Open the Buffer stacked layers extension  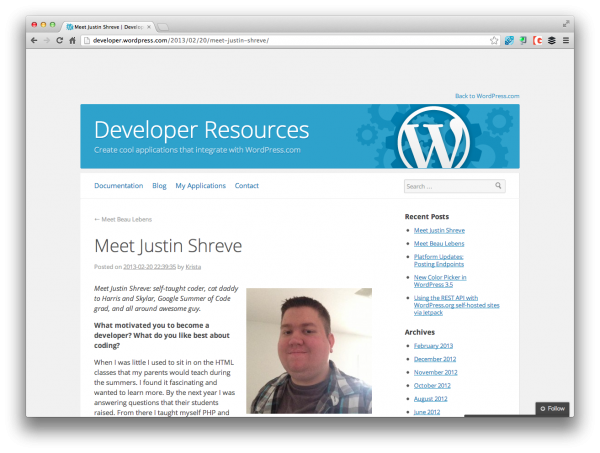pos(551,40)
